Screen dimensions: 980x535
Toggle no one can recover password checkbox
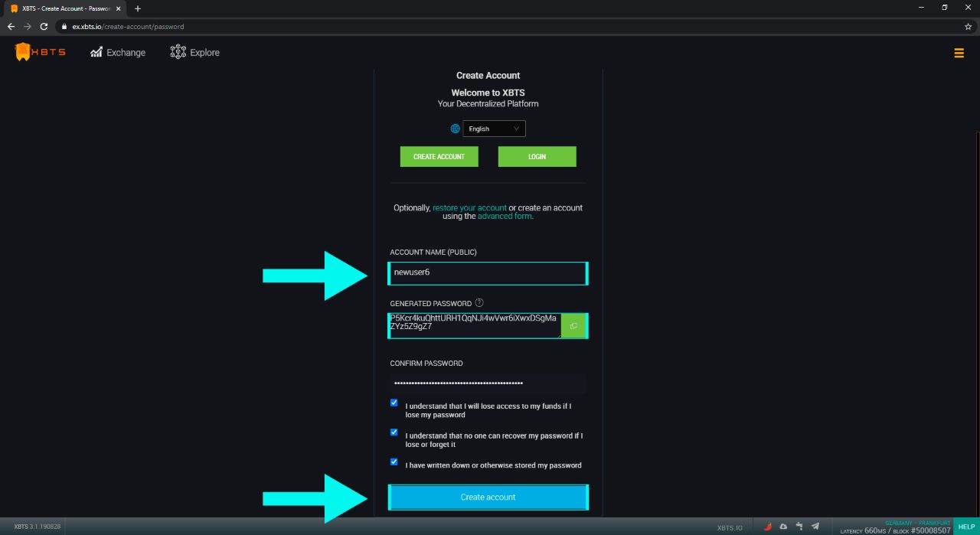click(394, 432)
